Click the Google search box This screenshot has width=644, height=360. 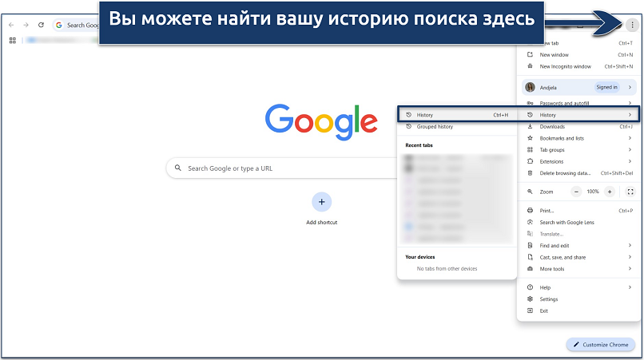coord(321,168)
